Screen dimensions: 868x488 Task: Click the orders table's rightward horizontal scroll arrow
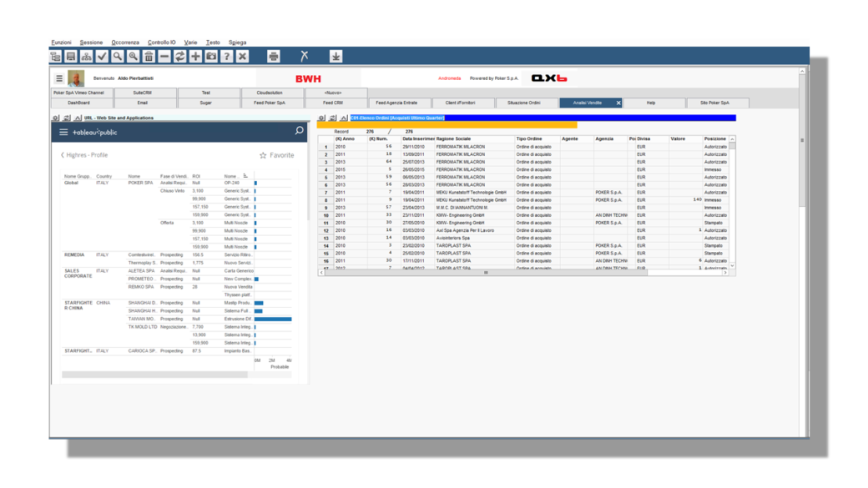pyautogui.click(x=725, y=272)
